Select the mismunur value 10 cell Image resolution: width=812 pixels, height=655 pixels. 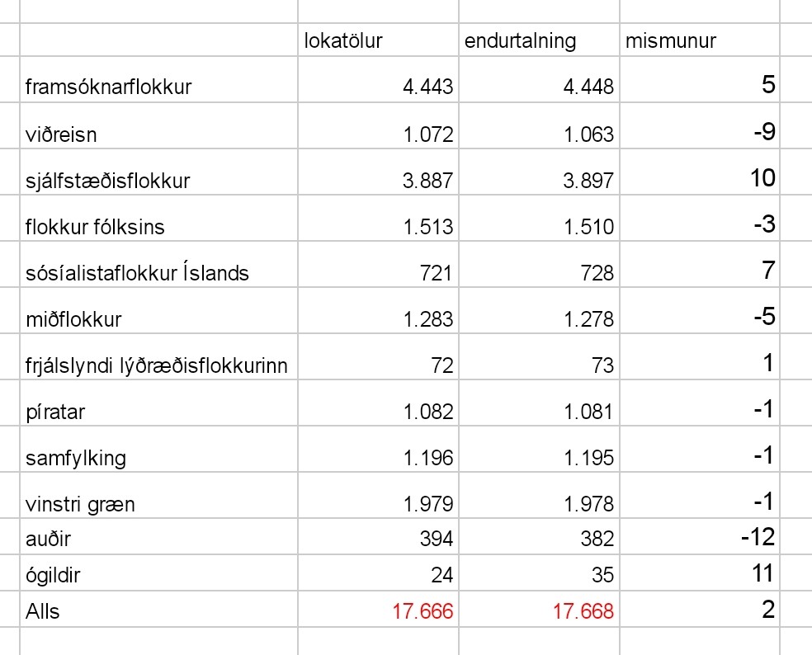[x=699, y=172]
